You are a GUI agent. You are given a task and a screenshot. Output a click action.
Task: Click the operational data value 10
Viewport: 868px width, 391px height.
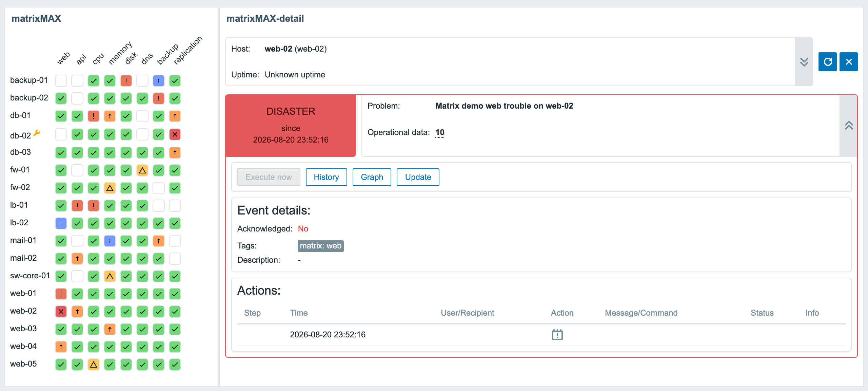click(440, 132)
